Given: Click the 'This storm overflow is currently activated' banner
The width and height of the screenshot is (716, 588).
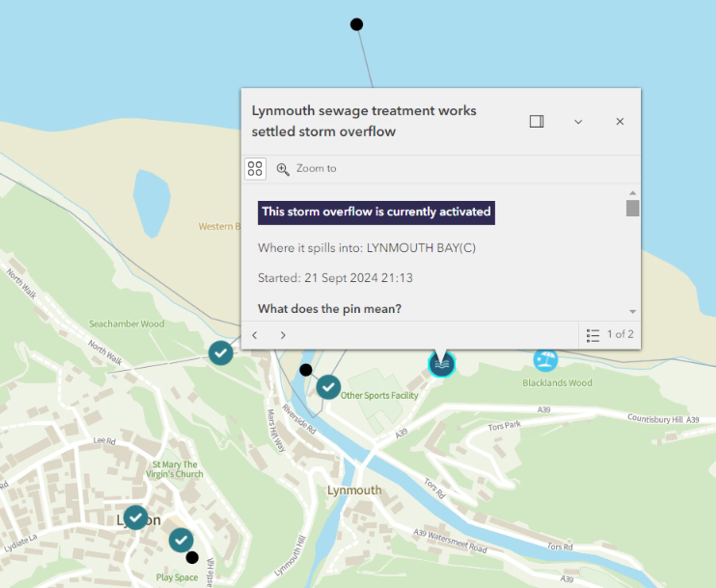Looking at the screenshot, I should 376,213.
